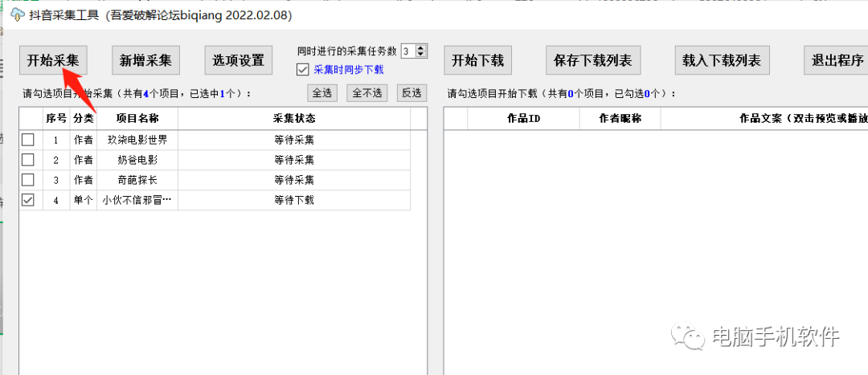This screenshot has width=868, height=375.
Task: Start downloads with 开始下载
Action: 477,59
